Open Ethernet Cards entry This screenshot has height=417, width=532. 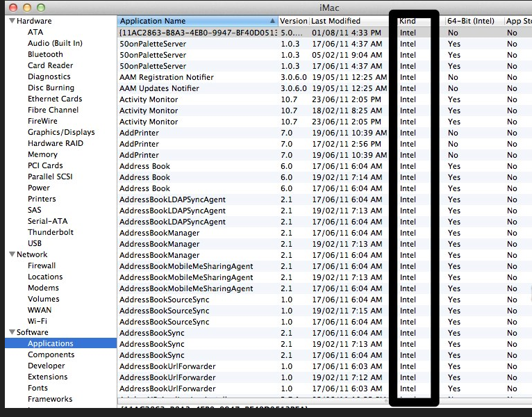[x=55, y=99]
